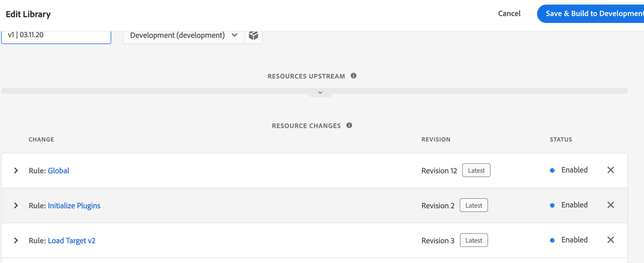Click Latest badge for Global revision
644x263 pixels.
coord(476,170)
